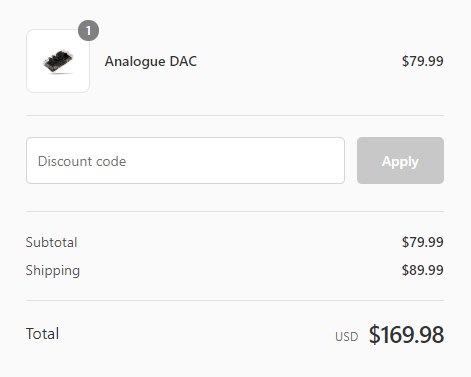Click the Shipping label
This screenshot has width=471, height=377.
coord(53,270)
